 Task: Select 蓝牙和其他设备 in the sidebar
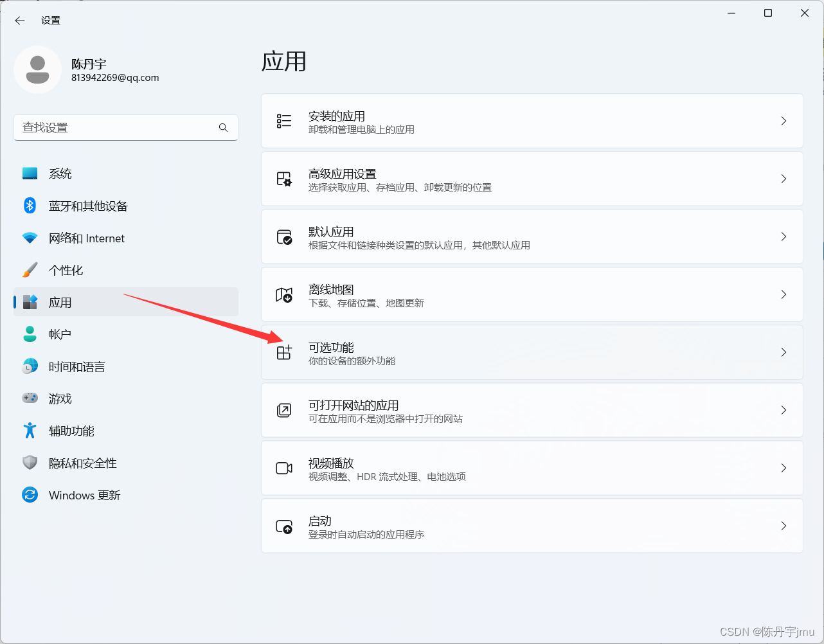tap(126, 206)
